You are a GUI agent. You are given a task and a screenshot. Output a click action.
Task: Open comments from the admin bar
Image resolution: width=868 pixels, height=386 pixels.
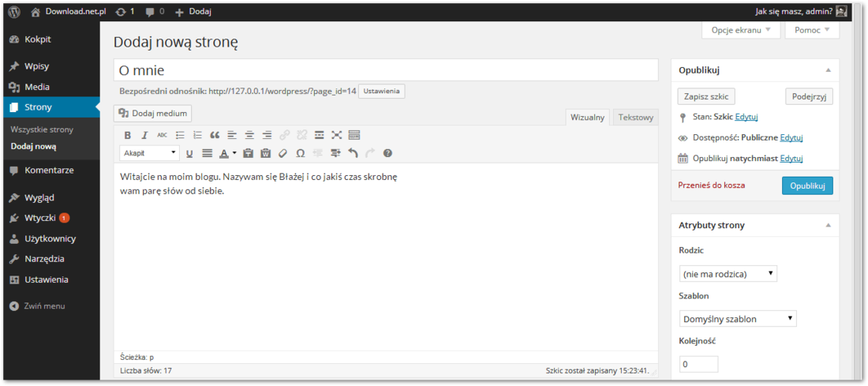click(x=155, y=11)
